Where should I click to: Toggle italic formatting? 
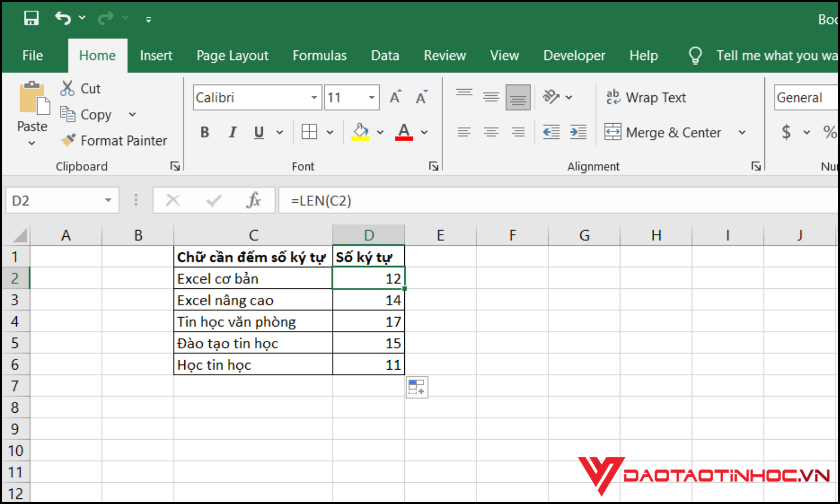pos(232,132)
